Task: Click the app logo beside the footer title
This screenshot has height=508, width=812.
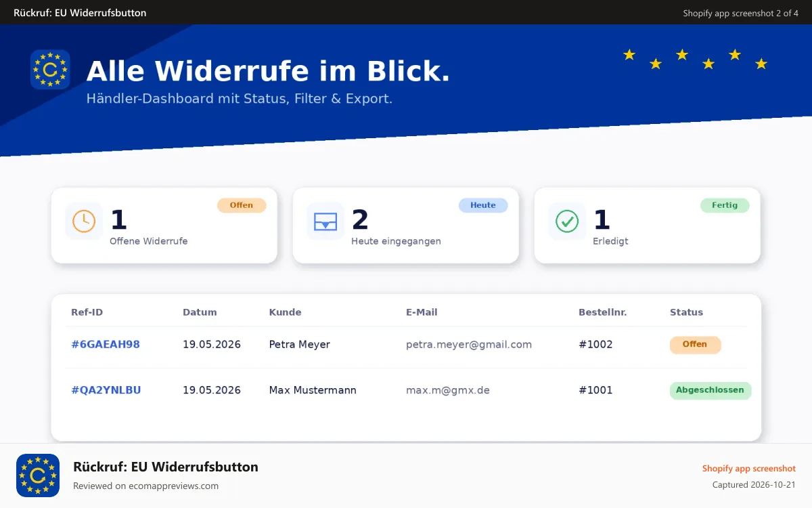Action: 38,475
